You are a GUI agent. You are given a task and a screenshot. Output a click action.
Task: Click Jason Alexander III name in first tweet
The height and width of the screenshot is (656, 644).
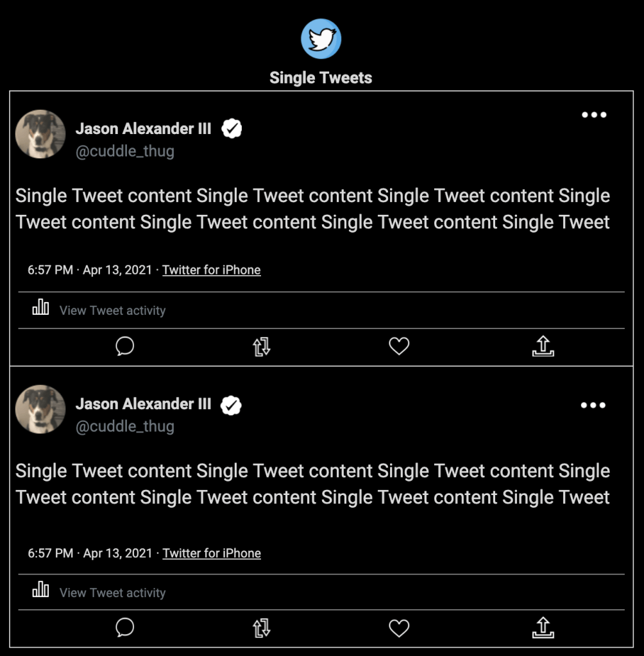tap(143, 129)
